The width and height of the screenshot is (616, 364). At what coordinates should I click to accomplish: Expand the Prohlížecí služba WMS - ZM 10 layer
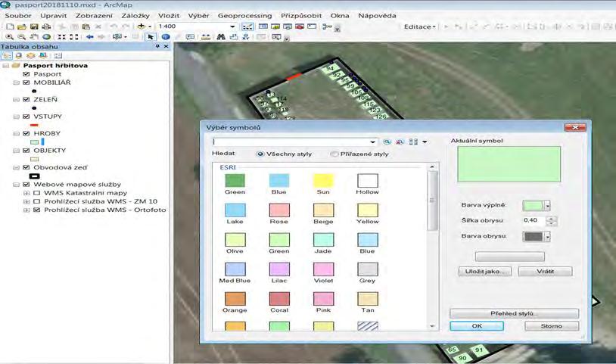tap(26, 201)
